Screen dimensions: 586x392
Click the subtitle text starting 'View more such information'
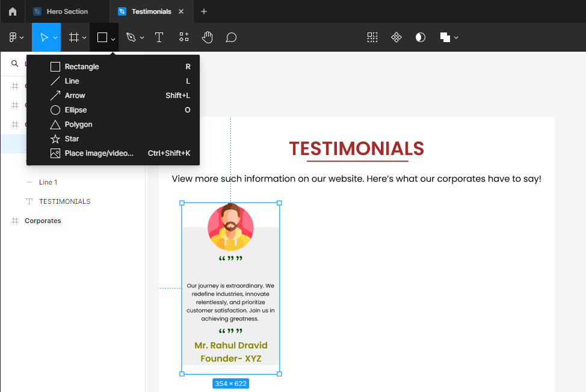point(357,179)
